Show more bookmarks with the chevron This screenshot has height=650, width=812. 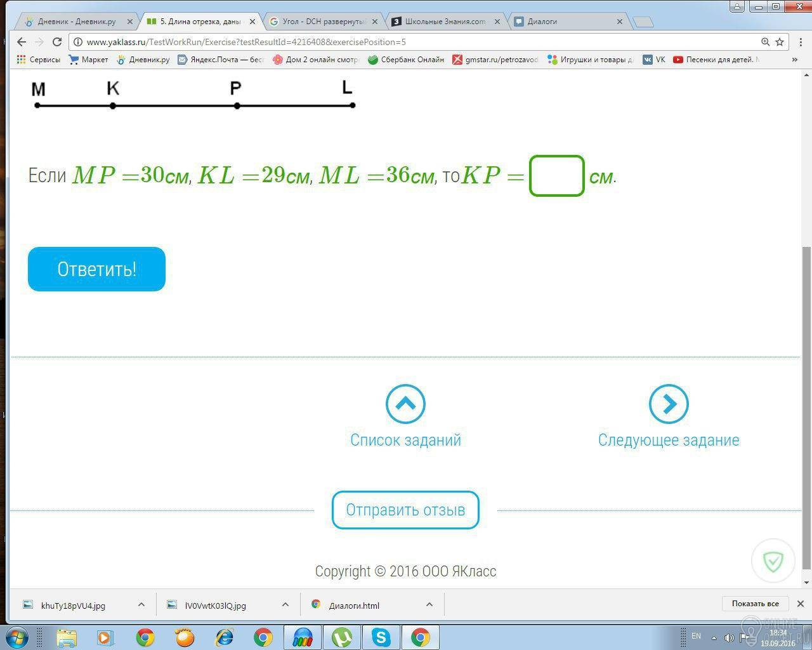794,60
